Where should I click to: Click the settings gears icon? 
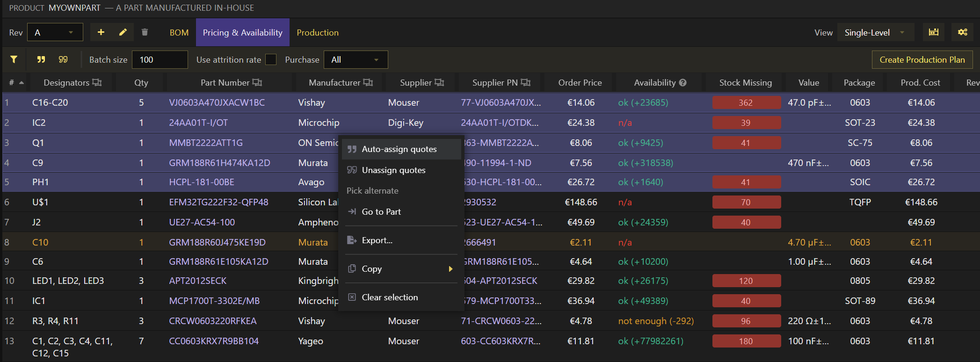click(963, 32)
